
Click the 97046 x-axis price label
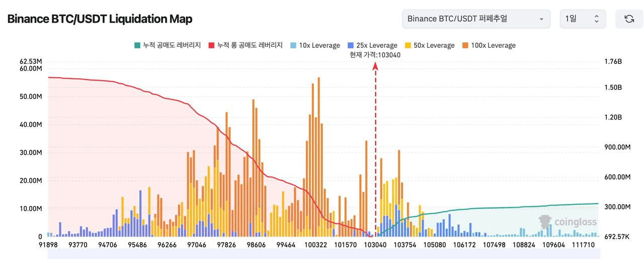(196, 244)
